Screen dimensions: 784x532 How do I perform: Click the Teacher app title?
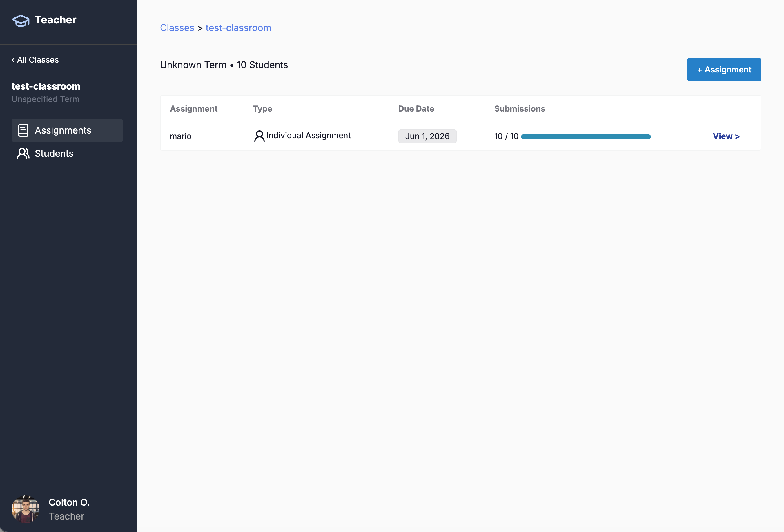pyautogui.click(x=56, y=20)
